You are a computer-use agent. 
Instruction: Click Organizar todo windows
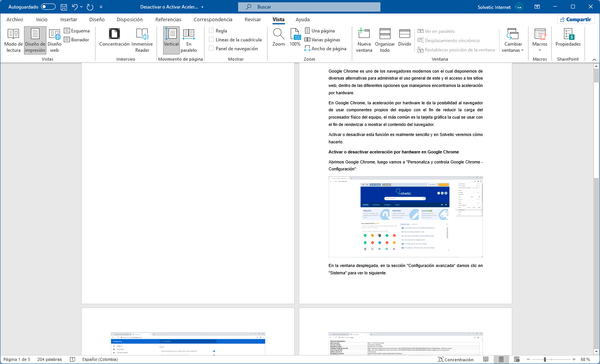(385, 40)
